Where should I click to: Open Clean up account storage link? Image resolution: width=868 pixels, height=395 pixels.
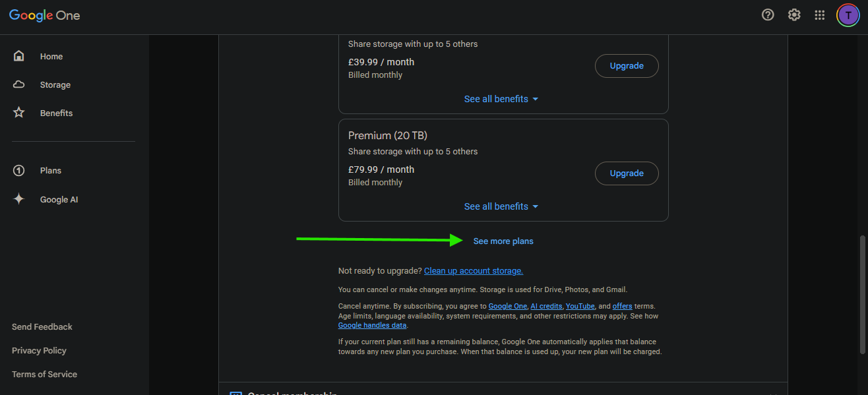coord(474,271)
